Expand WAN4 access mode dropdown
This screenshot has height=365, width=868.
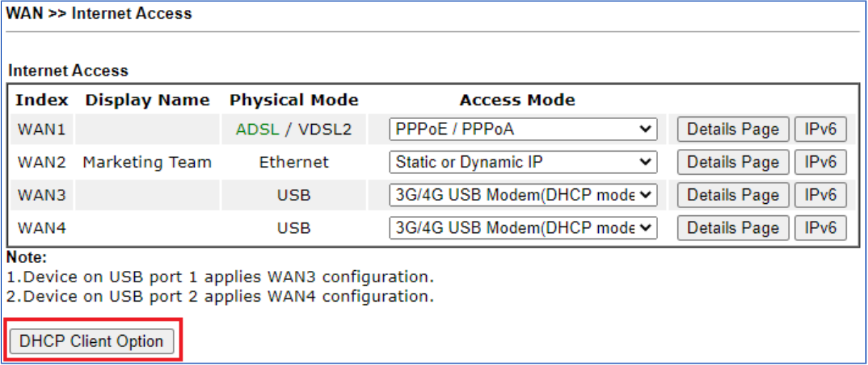(523, 228)
